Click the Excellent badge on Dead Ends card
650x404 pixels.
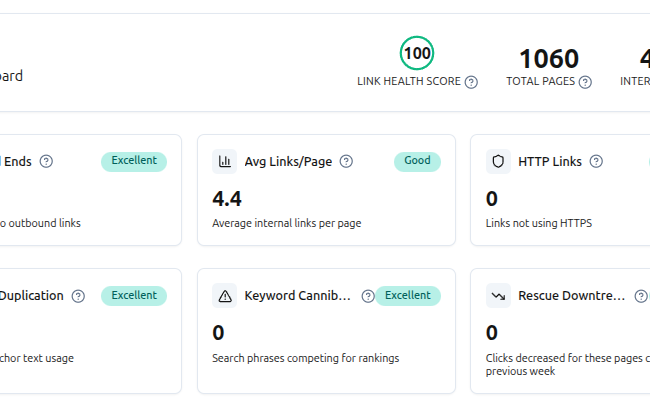click(x=134, y=162)
